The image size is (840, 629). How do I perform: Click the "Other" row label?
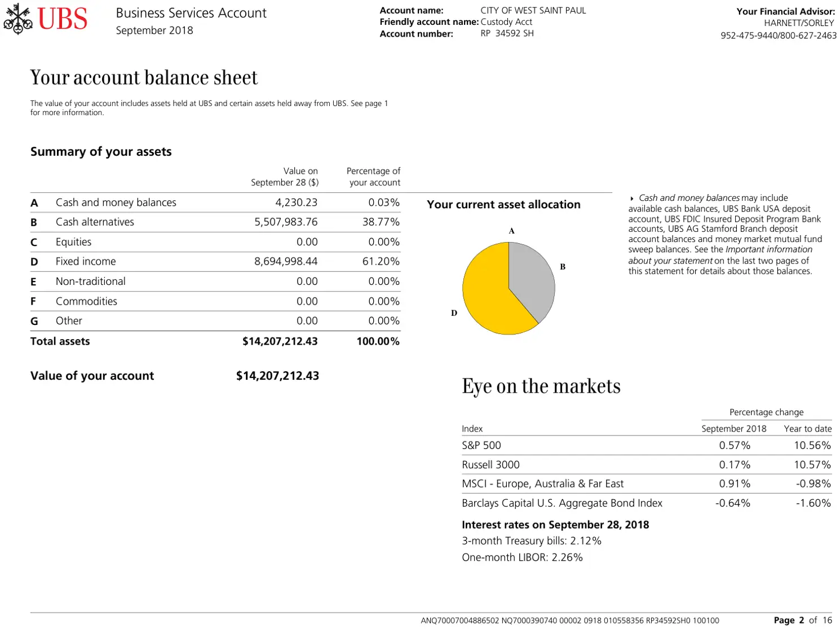(69, 321)
